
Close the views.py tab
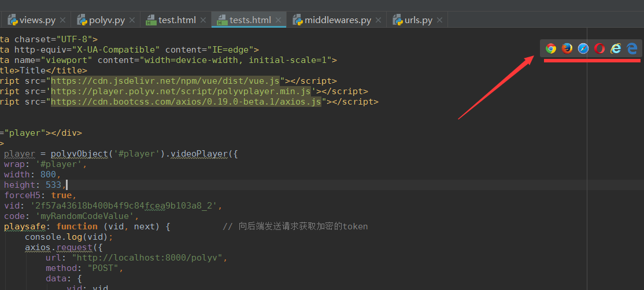coord(63,20)
